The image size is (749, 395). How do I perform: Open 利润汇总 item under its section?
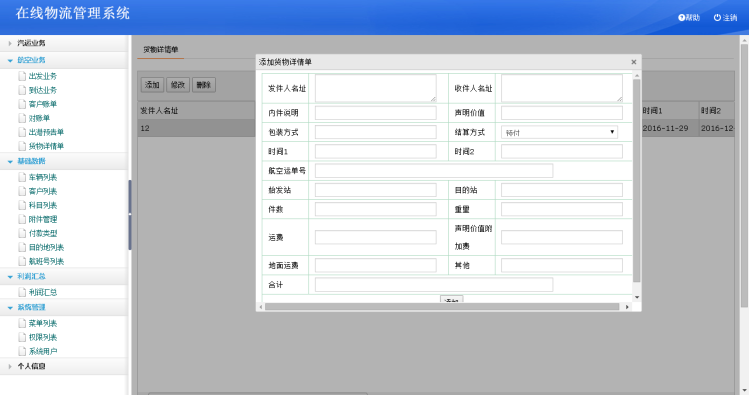[x=43, y=292]
